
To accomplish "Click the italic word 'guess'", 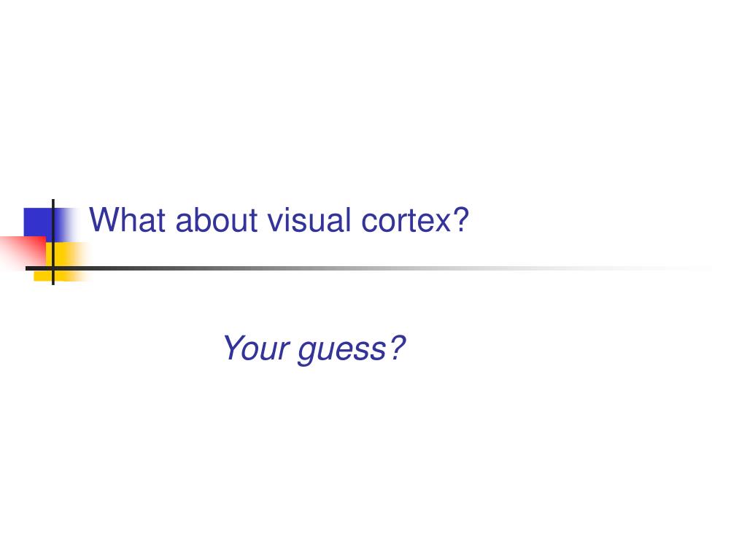I will tap(342, 351).
